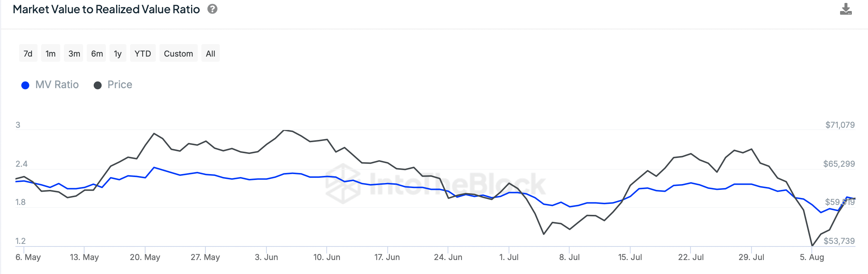The image size is (868, 274).
Task: Select the 1y time range
Action: pos(118,54)
